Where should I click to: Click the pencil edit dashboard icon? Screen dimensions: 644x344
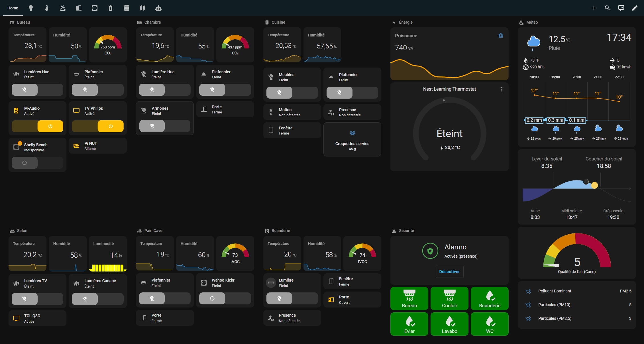(635, 8)
